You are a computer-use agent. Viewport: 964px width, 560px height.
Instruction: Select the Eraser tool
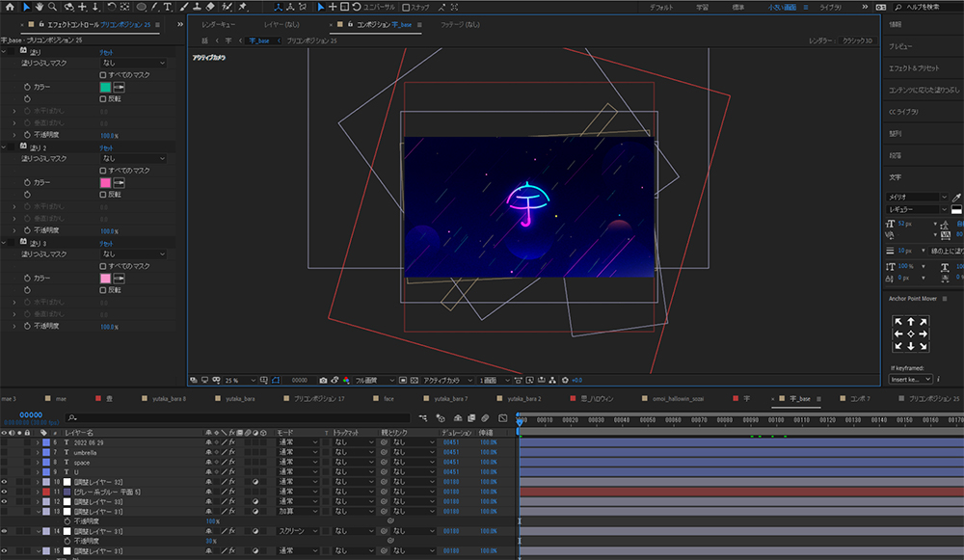[209, 7]
